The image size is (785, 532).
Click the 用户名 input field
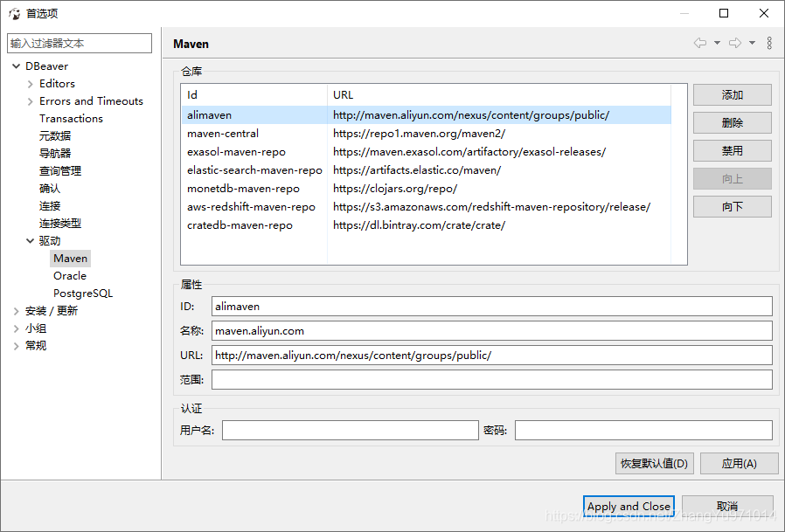tap(350, 431)
